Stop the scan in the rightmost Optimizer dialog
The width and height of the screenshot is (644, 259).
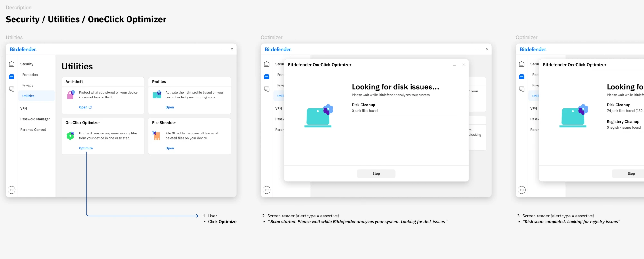click(631, 174)
